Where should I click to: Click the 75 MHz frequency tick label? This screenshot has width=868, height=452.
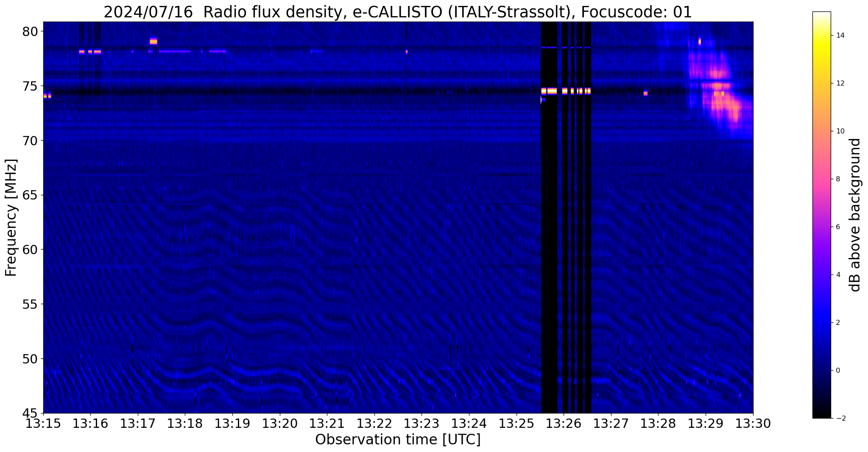tap(31, 86)
